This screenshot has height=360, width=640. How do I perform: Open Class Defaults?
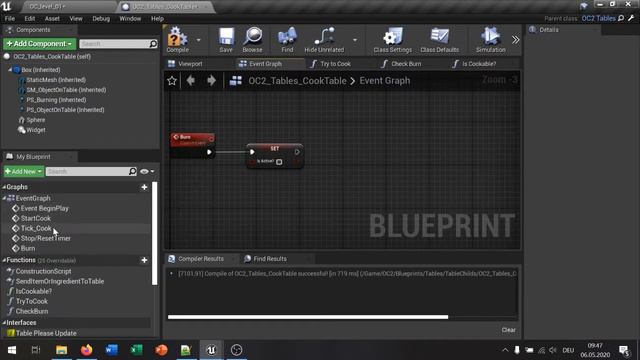pos(439,40)
